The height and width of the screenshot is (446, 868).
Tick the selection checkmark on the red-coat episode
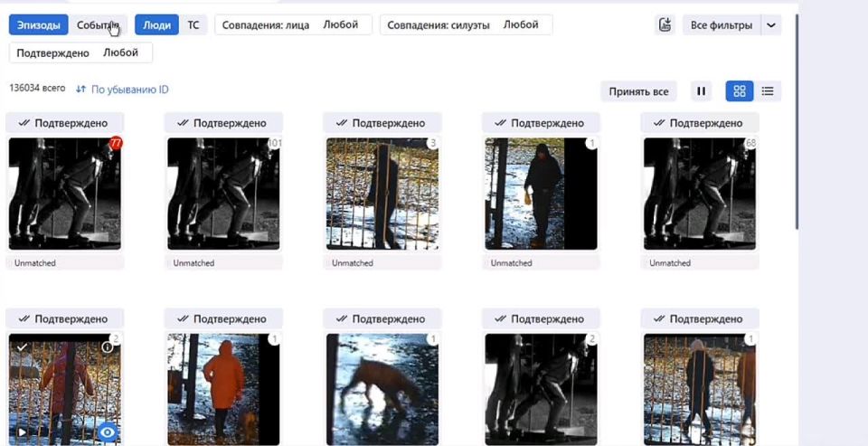(22, 347)
